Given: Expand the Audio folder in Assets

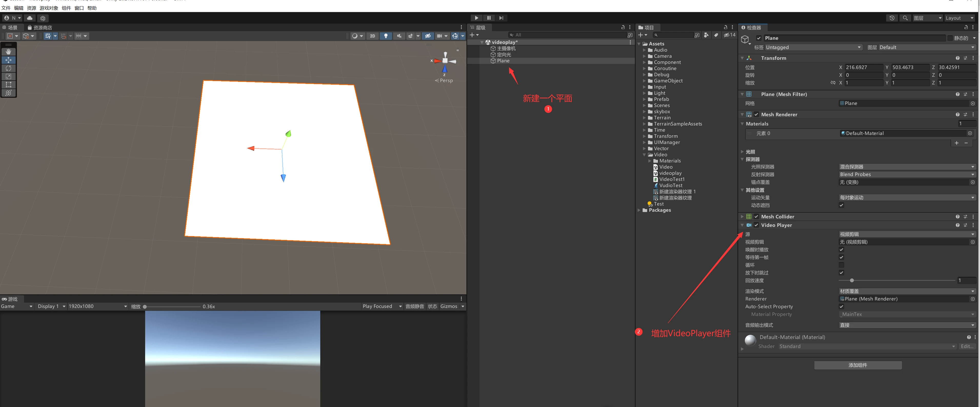Looking at the screenshot, I should point(644,50).
